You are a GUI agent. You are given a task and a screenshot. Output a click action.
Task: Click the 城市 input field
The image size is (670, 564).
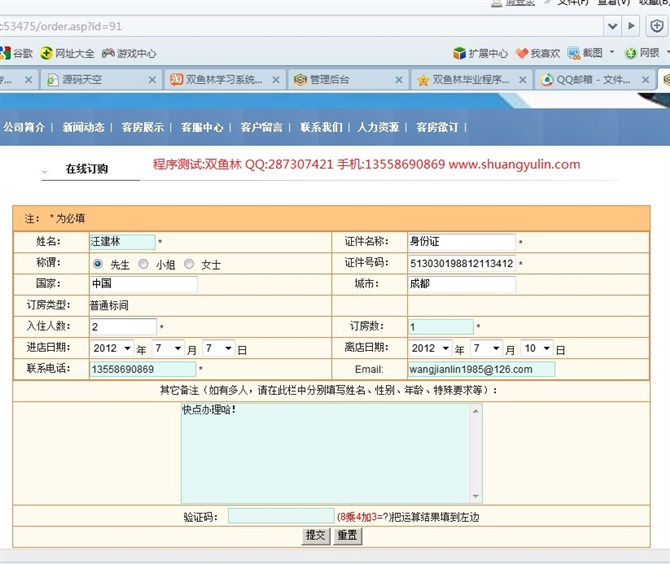point(461,284)
